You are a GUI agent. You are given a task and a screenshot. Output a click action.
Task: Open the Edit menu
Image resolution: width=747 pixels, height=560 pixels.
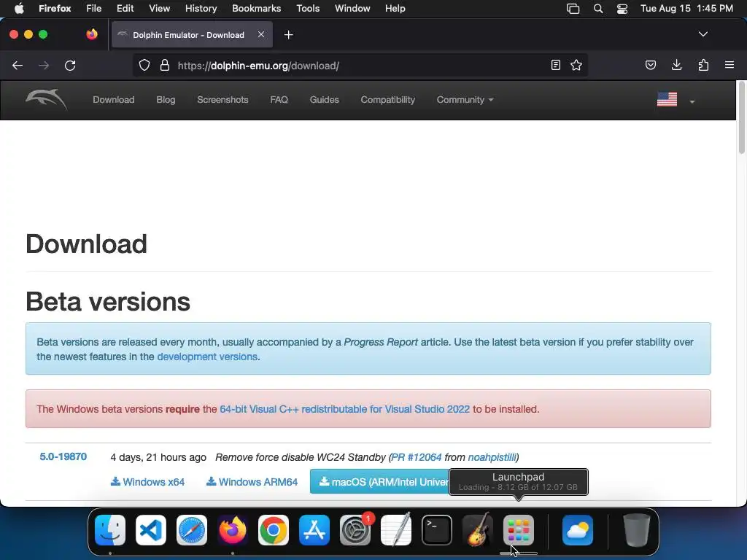(x=125, y=9)
